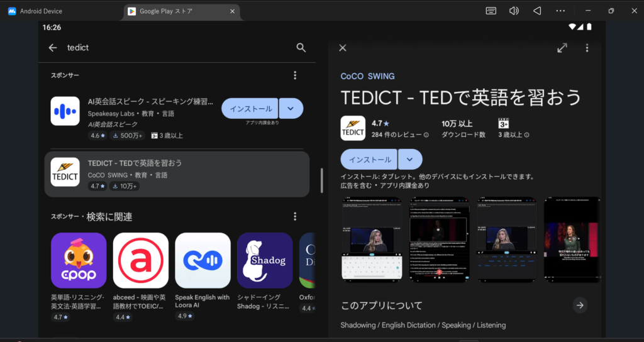Open options for related sponsored apps
The image size is (644, 342).
(x=295, y=217)
